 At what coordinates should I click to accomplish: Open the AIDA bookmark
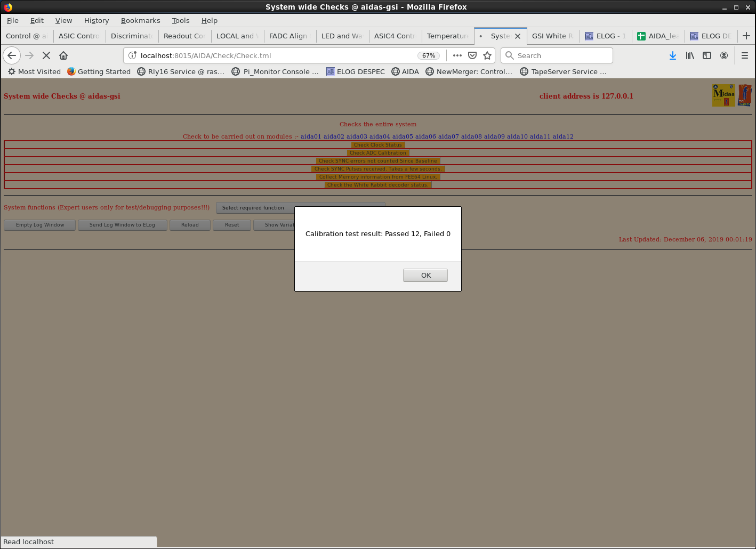point(405,71)
